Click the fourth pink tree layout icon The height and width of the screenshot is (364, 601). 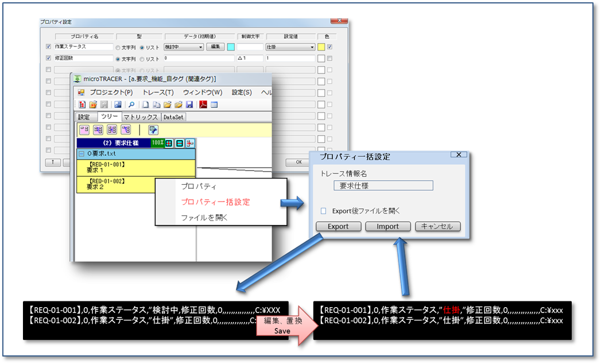click(126, 130)
